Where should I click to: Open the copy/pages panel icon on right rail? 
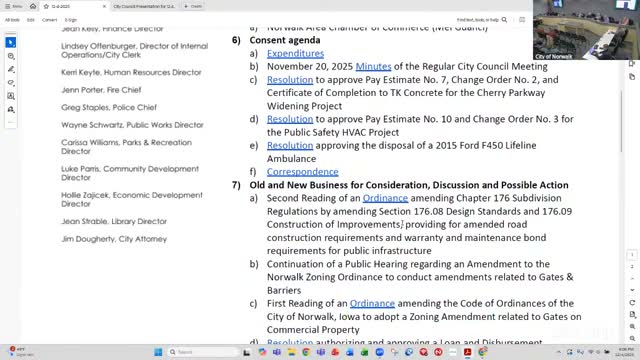[x=632, y=77]
